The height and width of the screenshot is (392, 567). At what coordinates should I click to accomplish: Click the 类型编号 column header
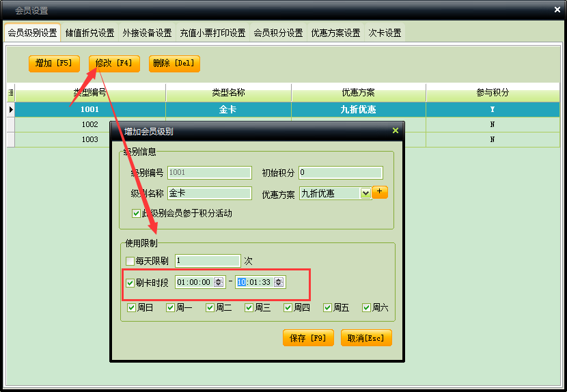click(90, 93)
